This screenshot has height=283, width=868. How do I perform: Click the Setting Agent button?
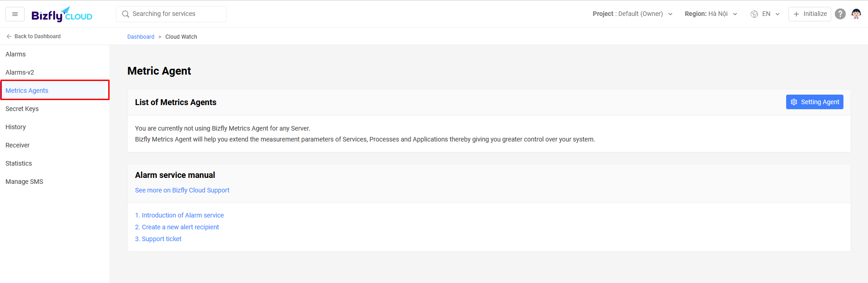click(814, 102)
